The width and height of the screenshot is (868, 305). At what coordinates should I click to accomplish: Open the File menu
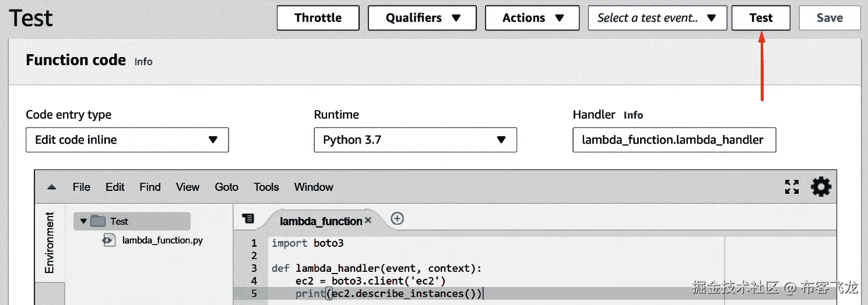[82, 187]
